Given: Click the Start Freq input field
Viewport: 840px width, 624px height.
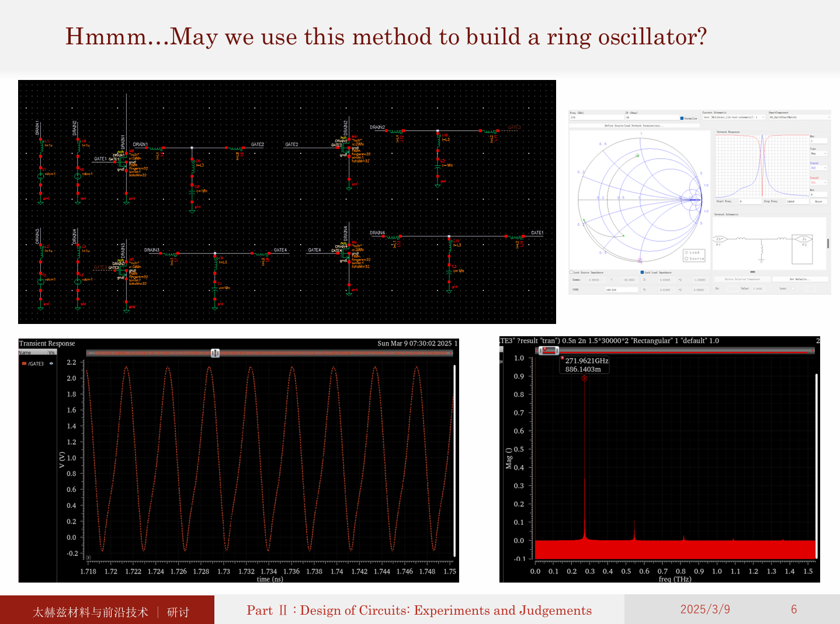Looking at the screenshot, I should click(750, 201).
